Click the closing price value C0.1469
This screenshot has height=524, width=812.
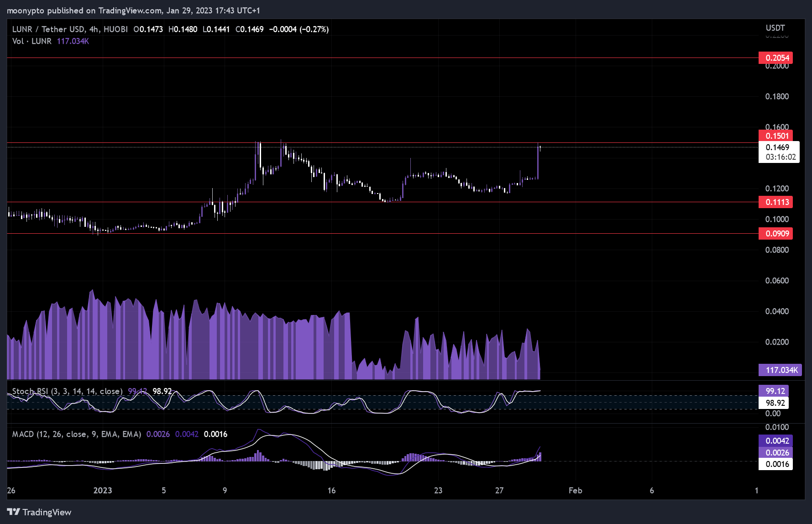coord(250,29)
